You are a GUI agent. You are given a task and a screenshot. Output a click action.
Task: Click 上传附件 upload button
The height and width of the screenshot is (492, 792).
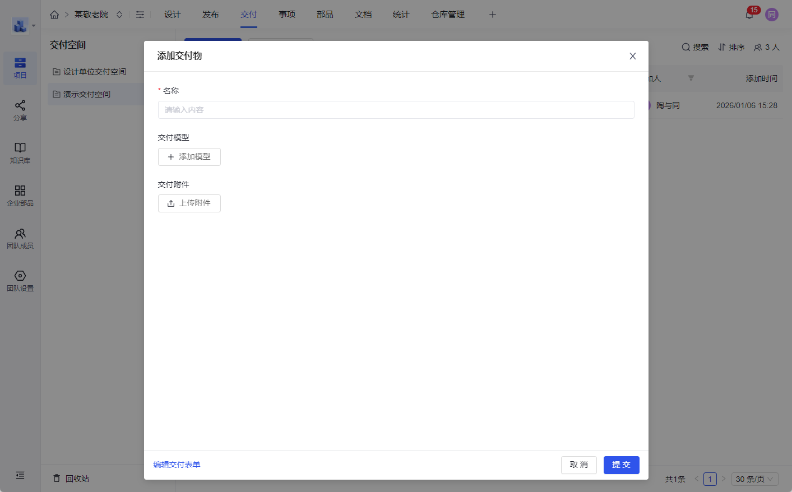click(x=189, y=203)
